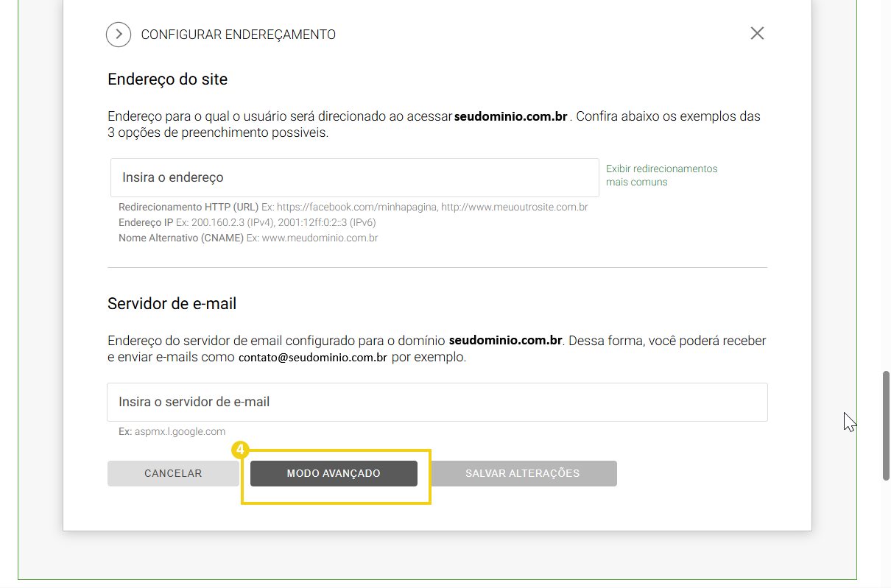Close the configuration dialog
891x588 pixels.
tap(757, 33)
